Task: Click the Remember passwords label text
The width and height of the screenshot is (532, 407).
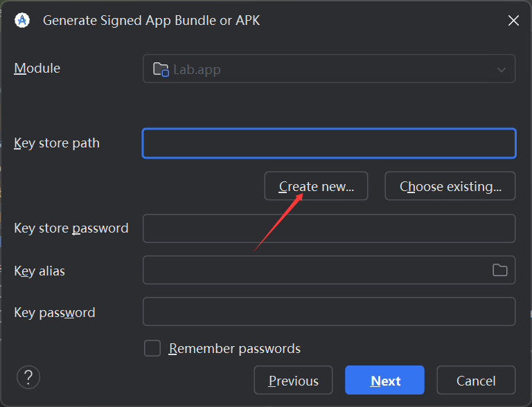Action: tap(235, 348)
